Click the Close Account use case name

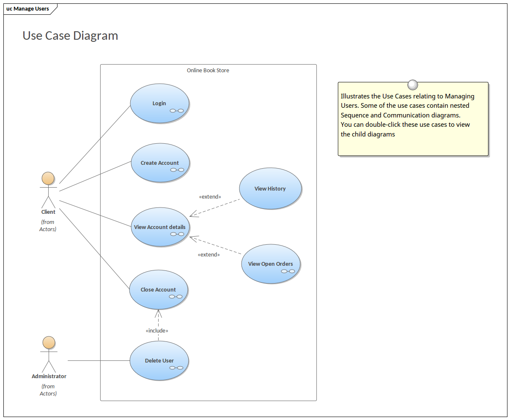click(158, 289)
